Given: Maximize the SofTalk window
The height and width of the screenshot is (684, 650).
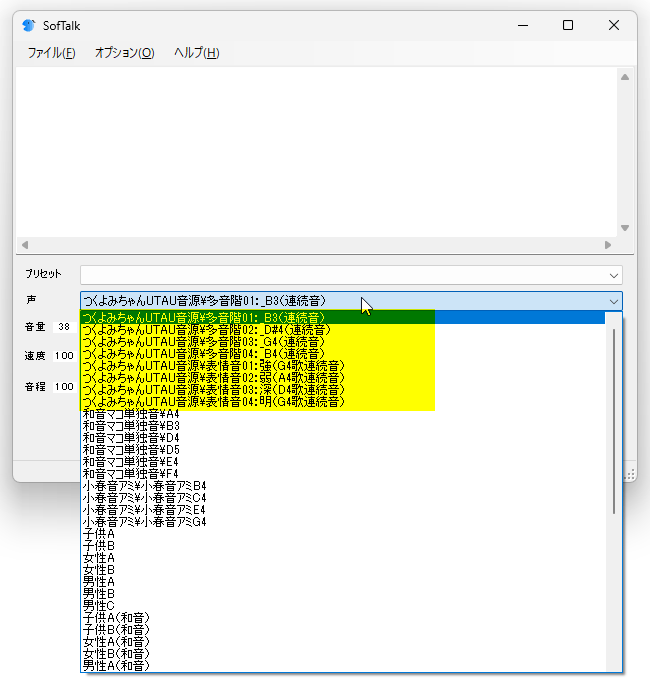Looking at the screenshot, I should point(568,25).
